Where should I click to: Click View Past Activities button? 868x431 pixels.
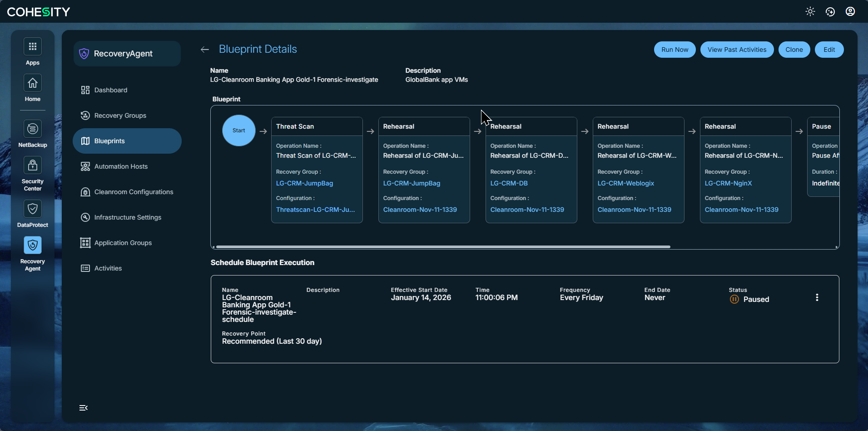pos(737,50)
